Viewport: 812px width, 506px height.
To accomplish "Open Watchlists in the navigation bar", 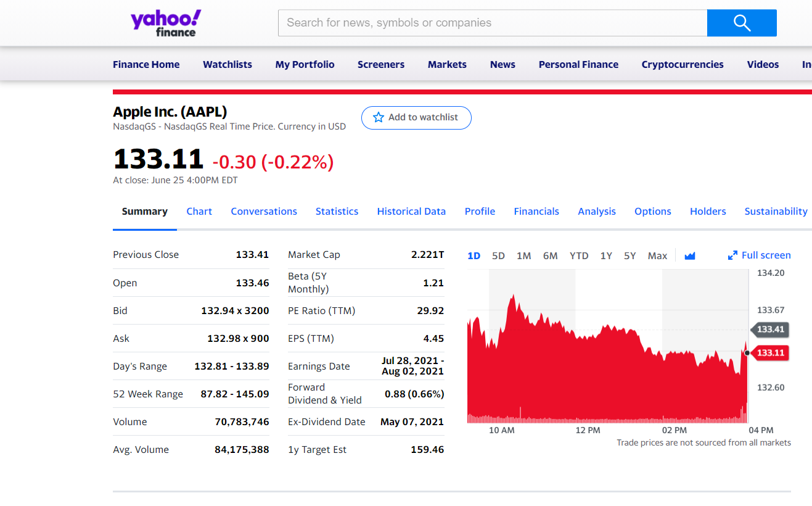I will (228, 64).
